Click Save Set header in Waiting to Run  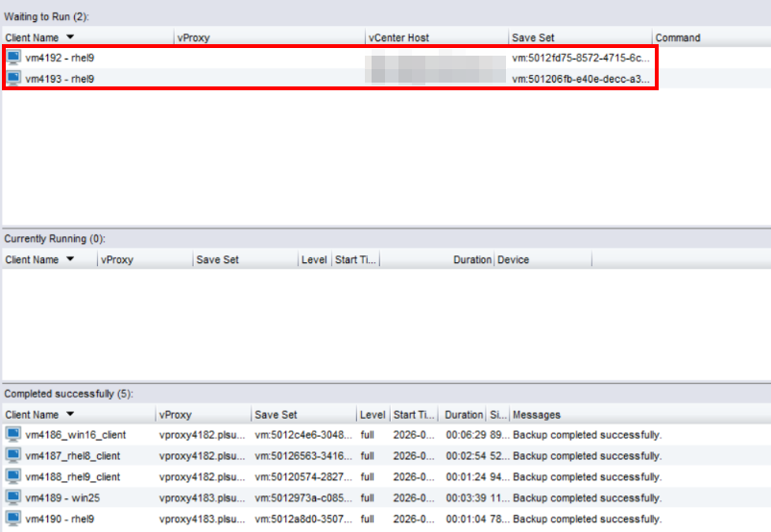point(533,37)
